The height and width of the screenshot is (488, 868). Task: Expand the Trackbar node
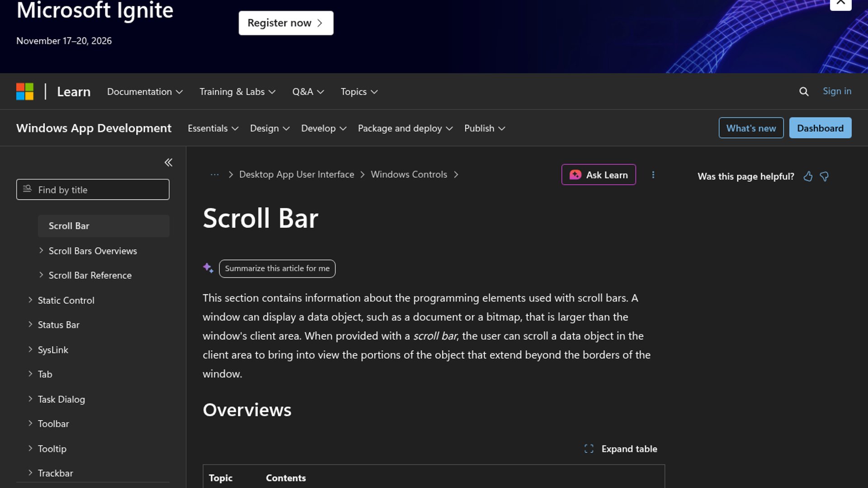click(x=30, y=473)
